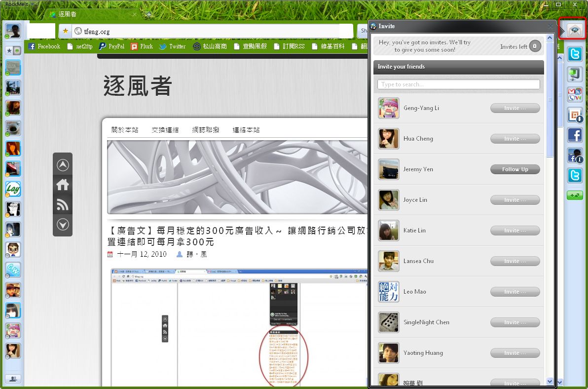Open the Plurk bookmark
588x389 pixels.
click(142, 46)
